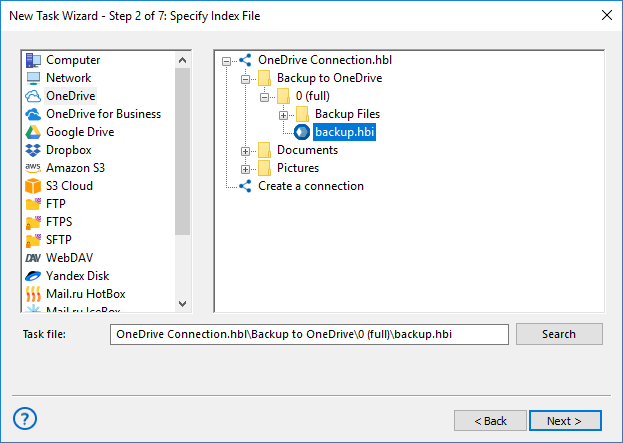
Task: Close the New Task Wizard window
Action: click(x=607, y=15)
